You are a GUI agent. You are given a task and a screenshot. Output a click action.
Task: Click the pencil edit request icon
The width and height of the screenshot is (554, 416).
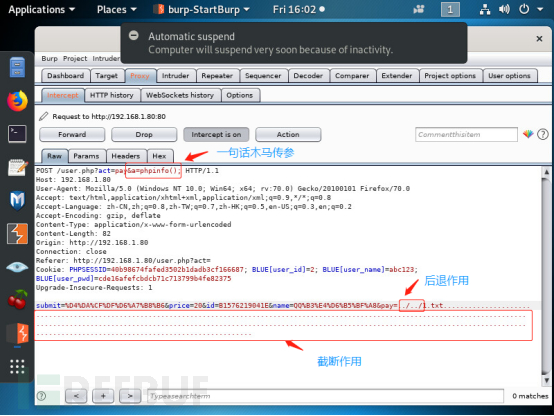[44, 116]
